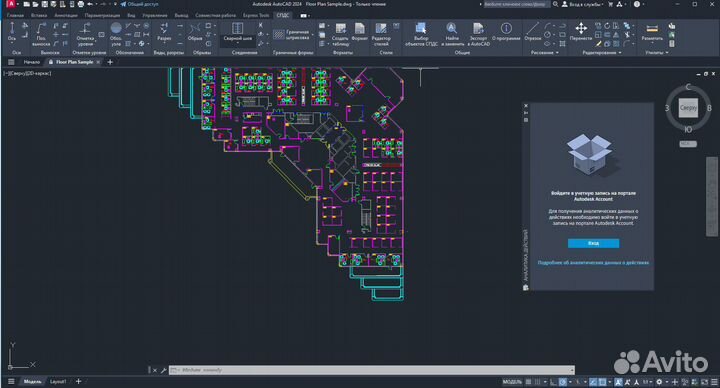Toggle 2D object snap in status bar
The image size is (720, 388).
[602, 382]
